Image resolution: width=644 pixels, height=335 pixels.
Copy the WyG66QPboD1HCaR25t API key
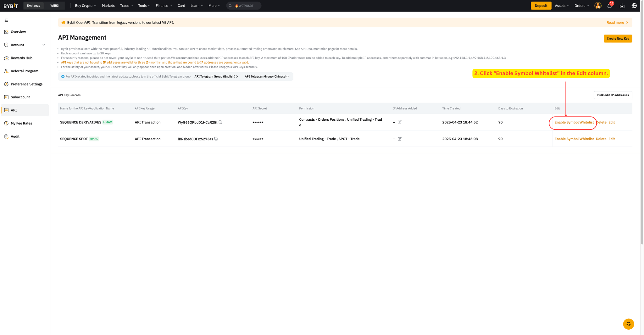[220, 122]
